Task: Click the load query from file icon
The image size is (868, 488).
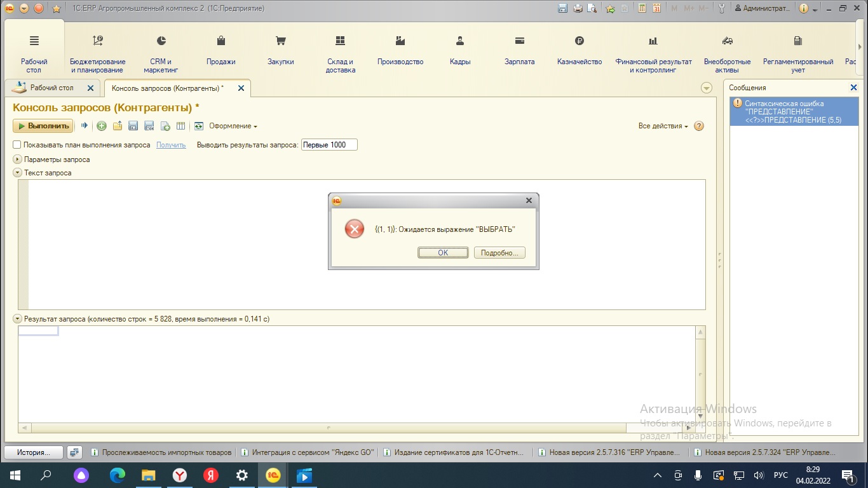Action: [x=118, y=126]
